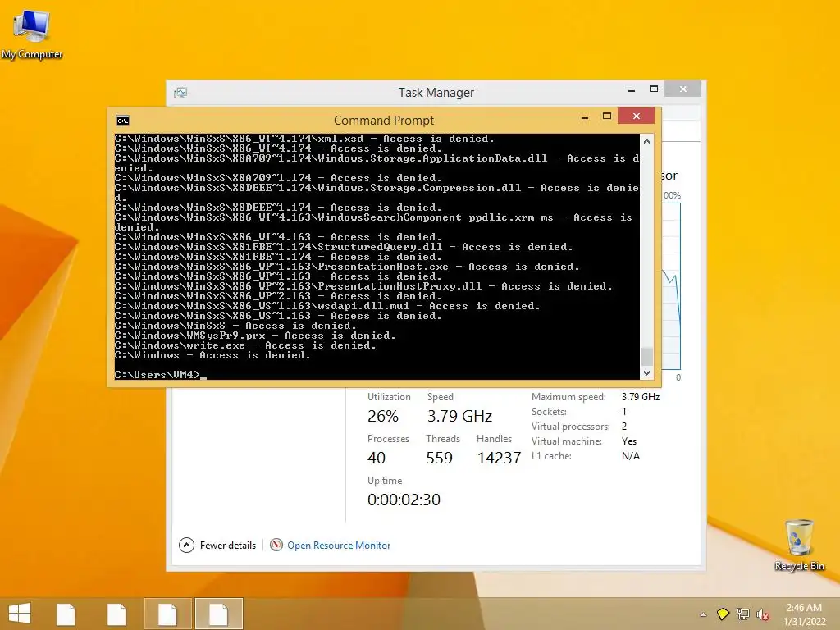Image resolution: width=840 pixels, height=630 pixels.
Task: Click the StructuredQuery.dll line
Action: [344, 247]
